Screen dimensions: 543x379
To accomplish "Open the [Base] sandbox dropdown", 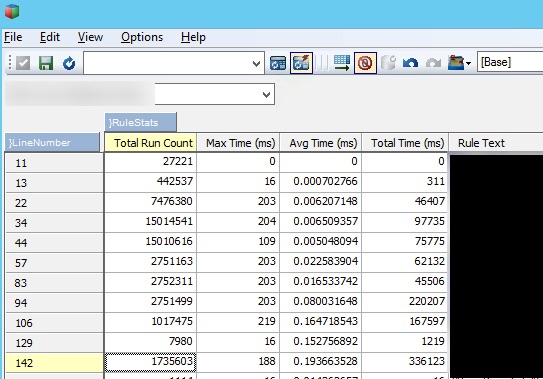I will pos(510,62).
